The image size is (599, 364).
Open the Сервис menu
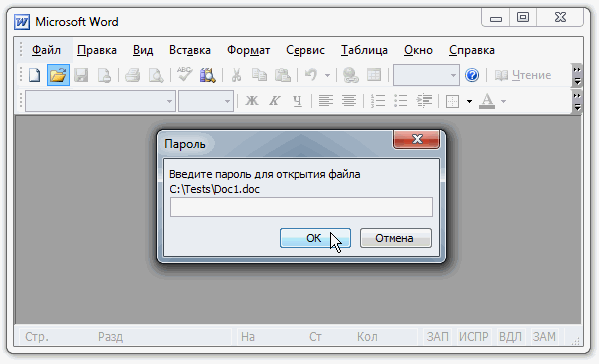(305, 50)
